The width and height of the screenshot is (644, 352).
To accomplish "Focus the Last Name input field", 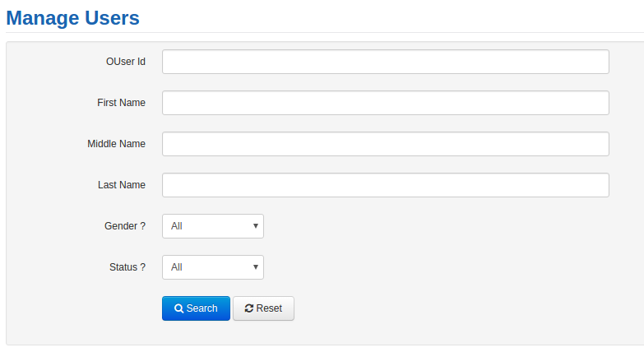I will click(x=385, y=185).
